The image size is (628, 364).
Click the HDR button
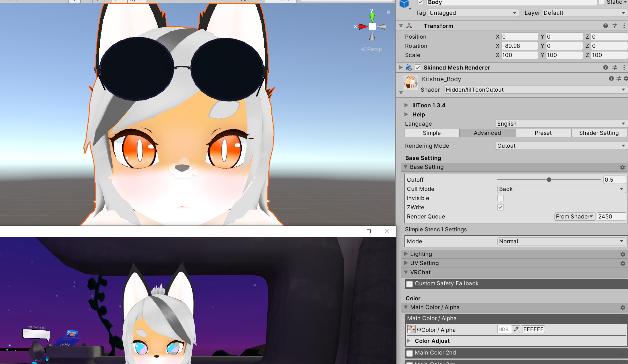point(504,329)
